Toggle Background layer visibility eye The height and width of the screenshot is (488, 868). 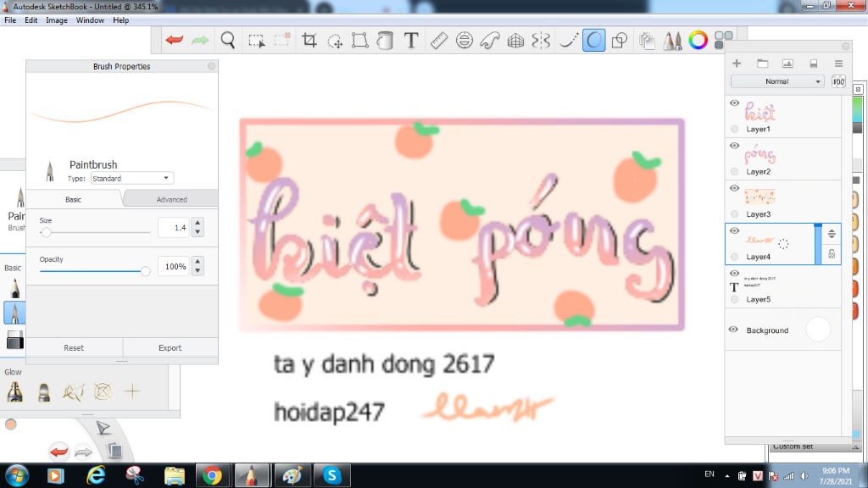tap(733, 330)
